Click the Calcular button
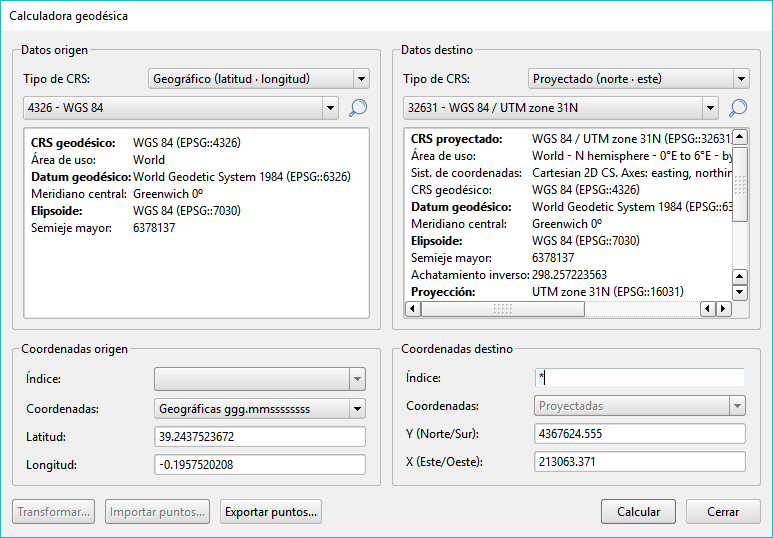This screenshot has height=538, width=773. click(x=638, y=511)
